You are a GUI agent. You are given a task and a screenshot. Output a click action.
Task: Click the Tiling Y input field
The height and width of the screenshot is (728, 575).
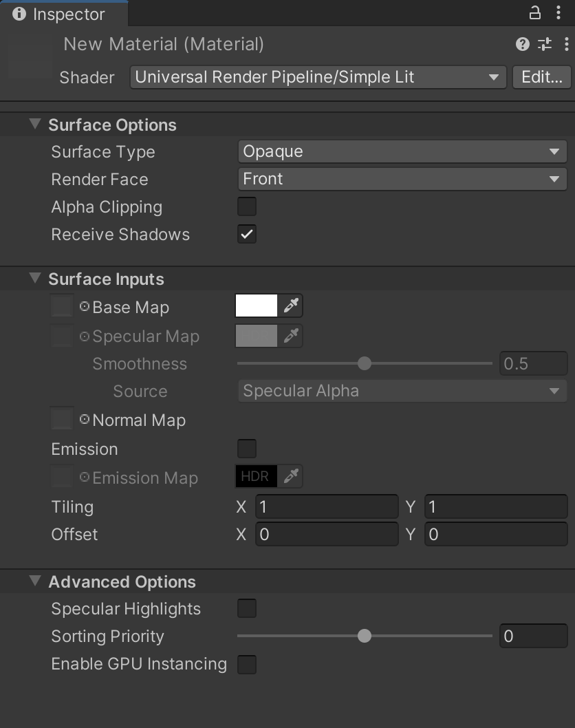click(495, 506)
